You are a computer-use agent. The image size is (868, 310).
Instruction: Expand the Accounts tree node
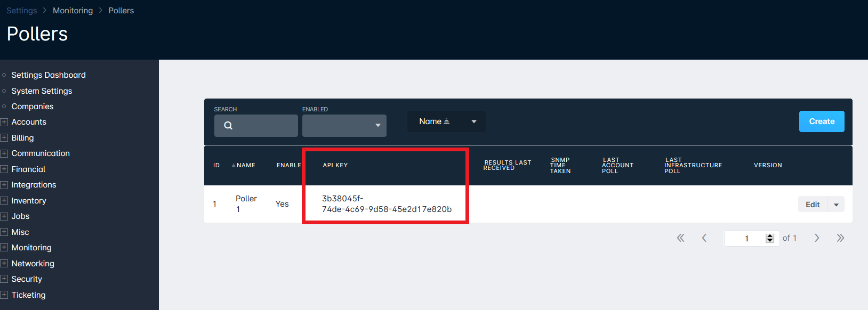tap(4, 122)
